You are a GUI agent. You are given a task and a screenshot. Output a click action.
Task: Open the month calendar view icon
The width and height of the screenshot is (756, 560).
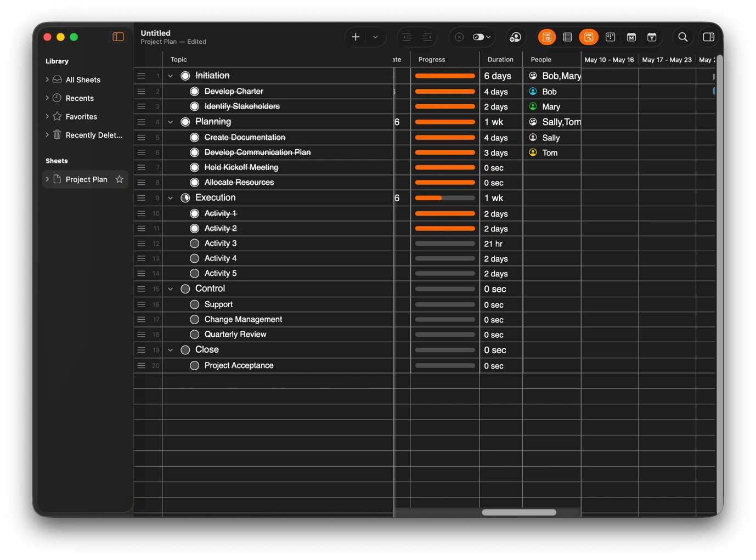tap(631, 37)
